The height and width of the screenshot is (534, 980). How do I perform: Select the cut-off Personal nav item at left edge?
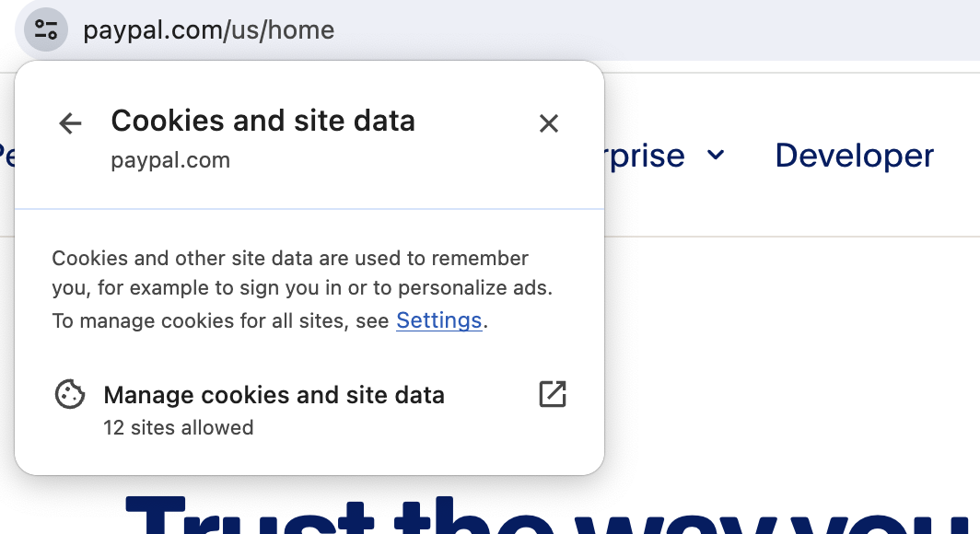pos(6,156)
